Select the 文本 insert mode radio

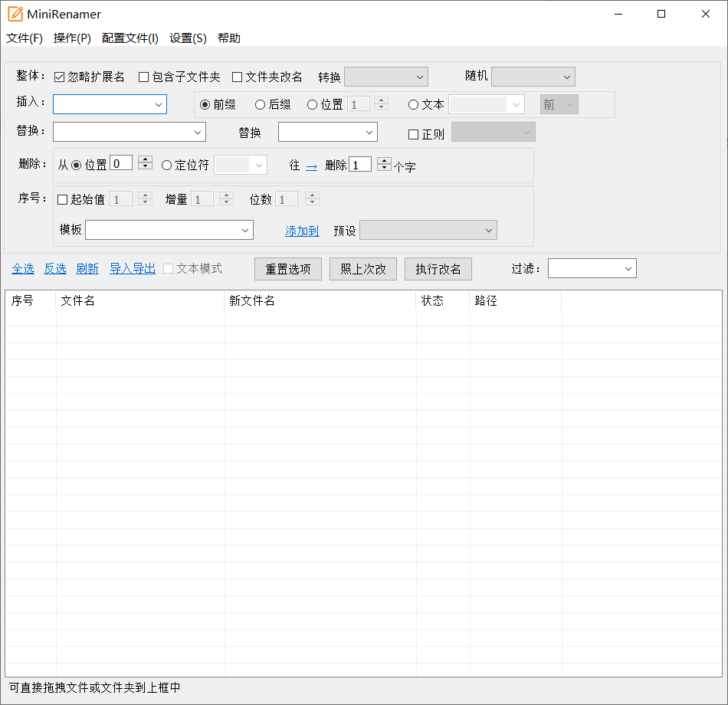point(412,105)
